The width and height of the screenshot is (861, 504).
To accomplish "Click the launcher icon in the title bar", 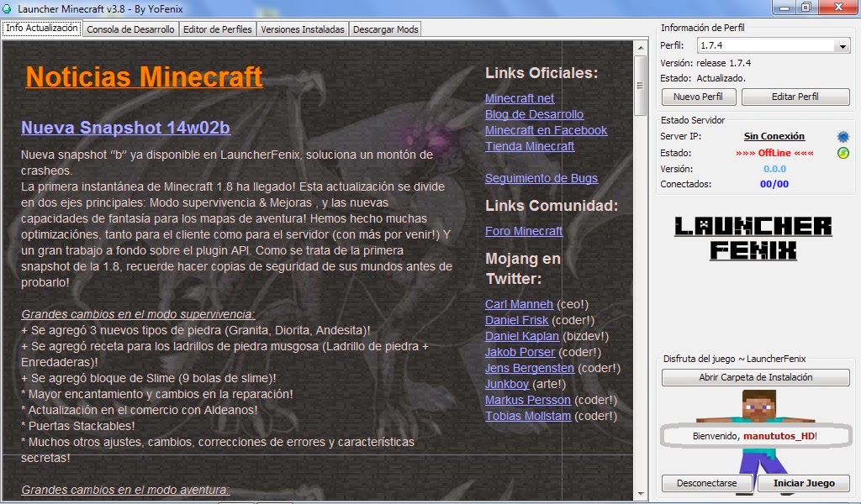I will (x=8, y=8).
